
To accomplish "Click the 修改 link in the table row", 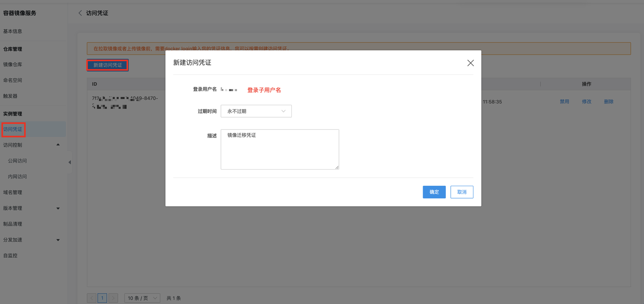I will click(x=587, y=102).
